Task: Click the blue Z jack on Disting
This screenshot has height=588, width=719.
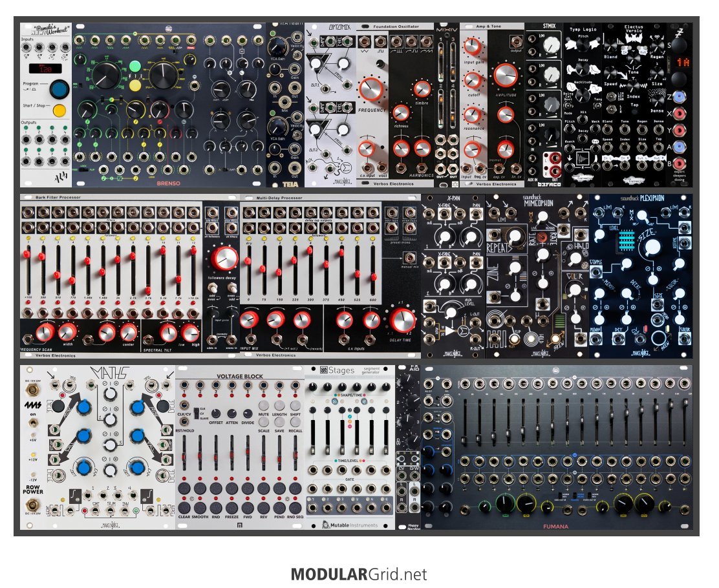Action: coord(680,97)
